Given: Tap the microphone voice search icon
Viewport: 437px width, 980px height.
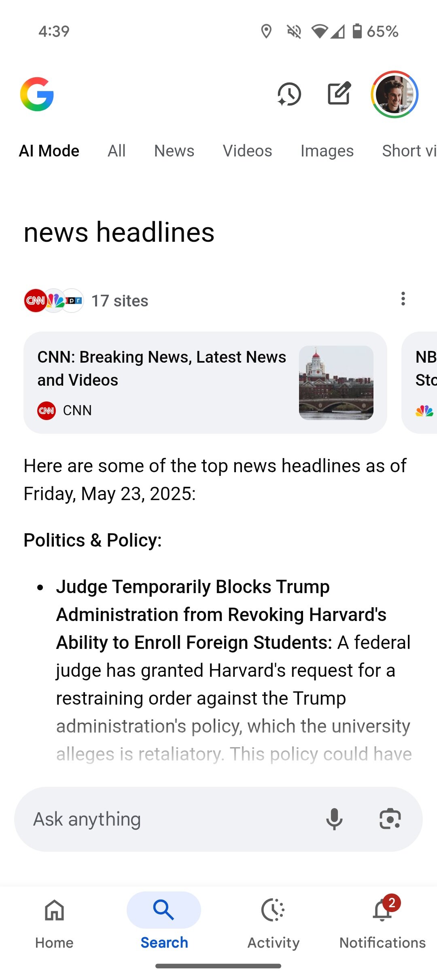Looking at the screenshot, I should click(334, 819).
